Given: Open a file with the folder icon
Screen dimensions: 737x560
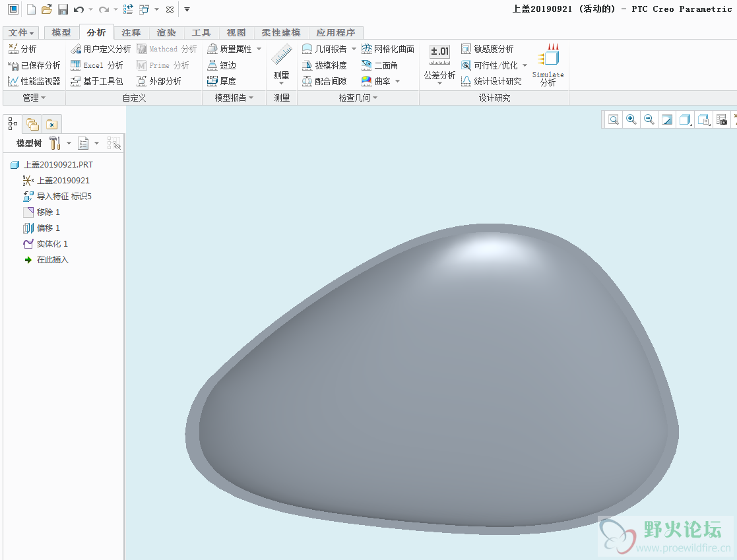Looking at the screenshot, I should (47, 9).
